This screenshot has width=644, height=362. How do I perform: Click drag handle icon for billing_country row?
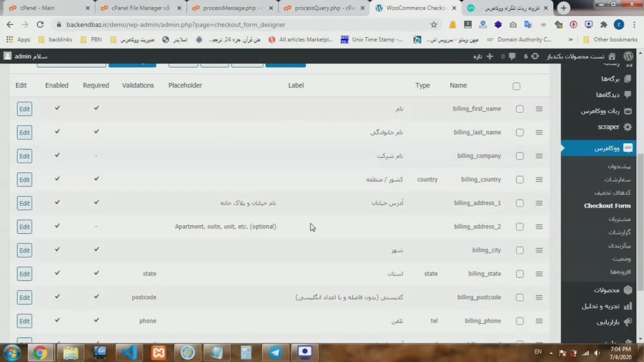[x=539, y=179]
